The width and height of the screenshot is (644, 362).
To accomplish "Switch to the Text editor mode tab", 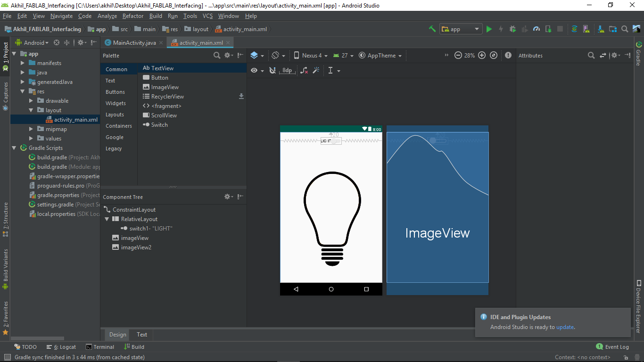I will point(142,335).
